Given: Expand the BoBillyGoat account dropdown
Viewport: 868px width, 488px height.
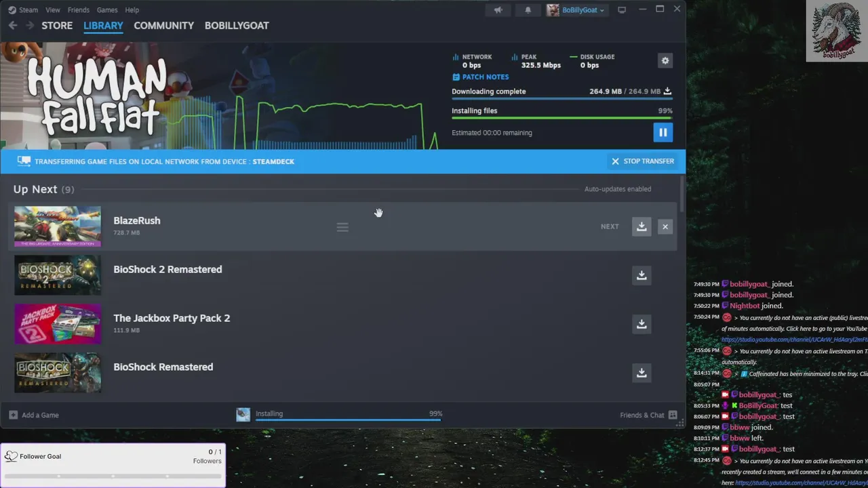Looking at the screenshot, I should tap(601, 10).
